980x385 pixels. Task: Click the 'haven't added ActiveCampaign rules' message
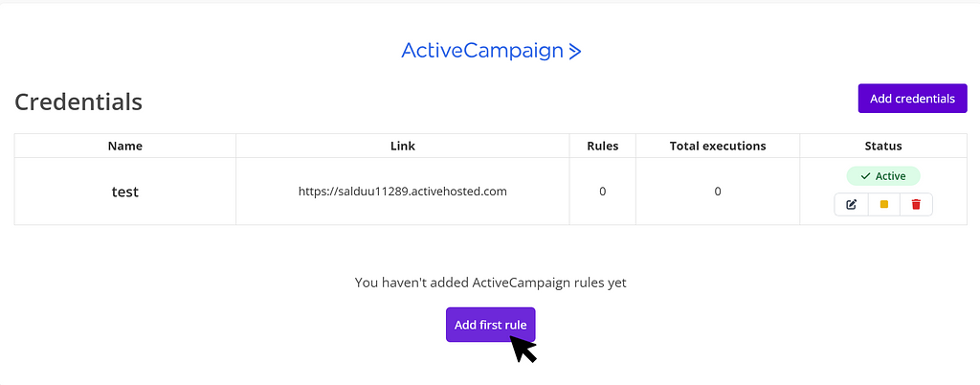490,283
